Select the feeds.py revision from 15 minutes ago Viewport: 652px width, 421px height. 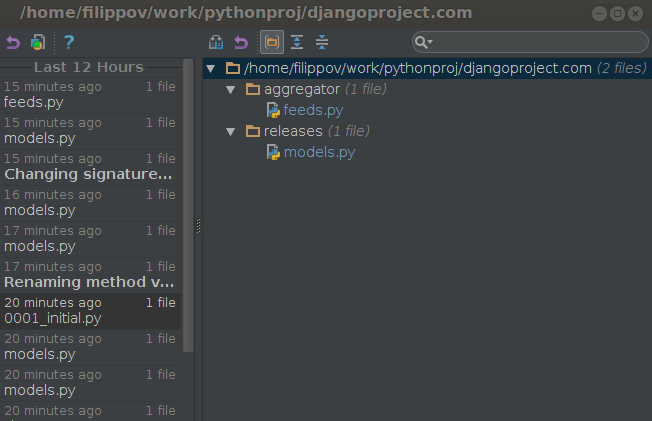click(x=91, y=95)
